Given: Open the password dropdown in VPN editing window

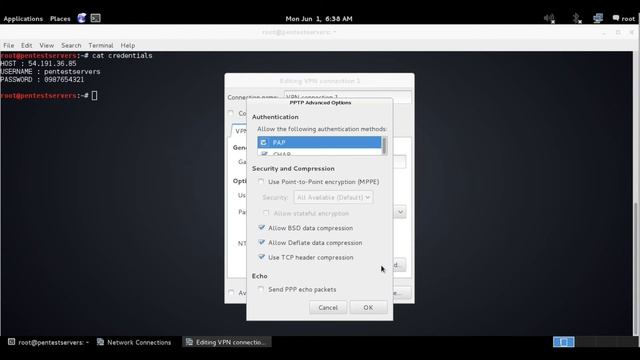Looking at the screenshot, I should pyautogui.click(x=400, y=212).
